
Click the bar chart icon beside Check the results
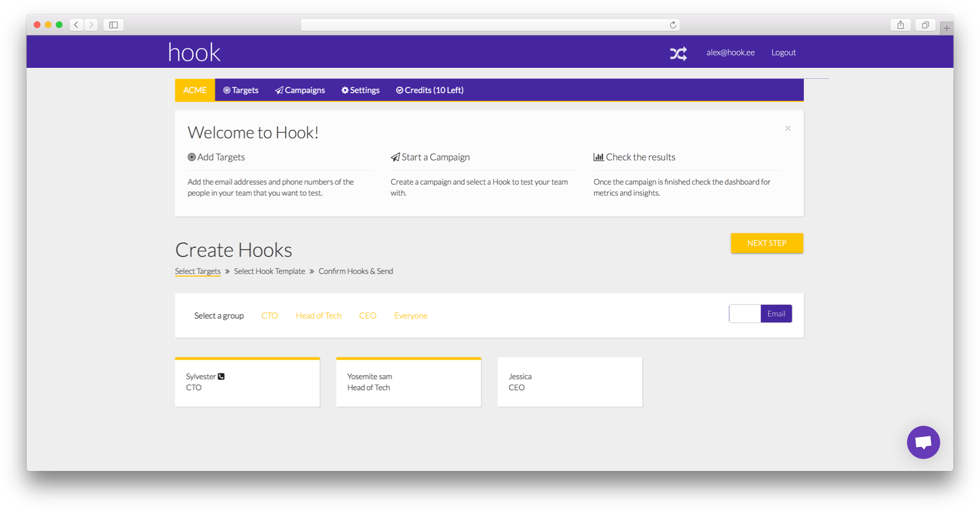[x=599, y=157]
